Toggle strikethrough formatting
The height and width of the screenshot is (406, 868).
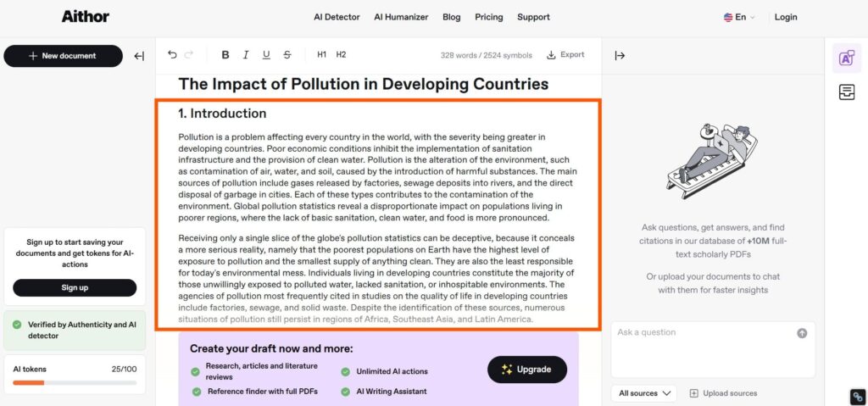tap(287, 54)
